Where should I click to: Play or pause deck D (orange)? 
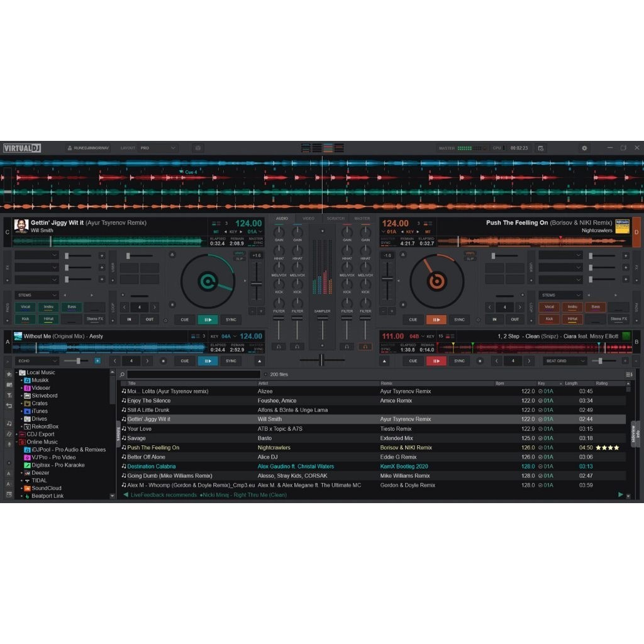436,319
